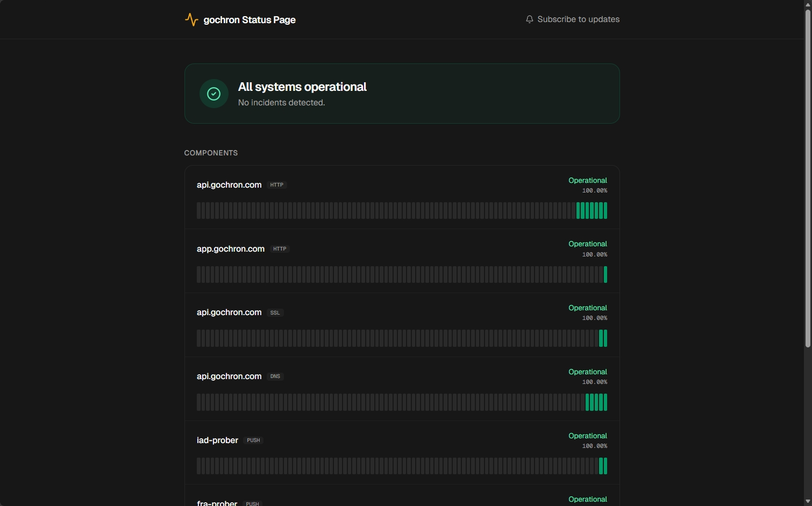Click the last green uptime bar of api.gochron.com HTTP

pyautogui.click(x=606, y=211)
